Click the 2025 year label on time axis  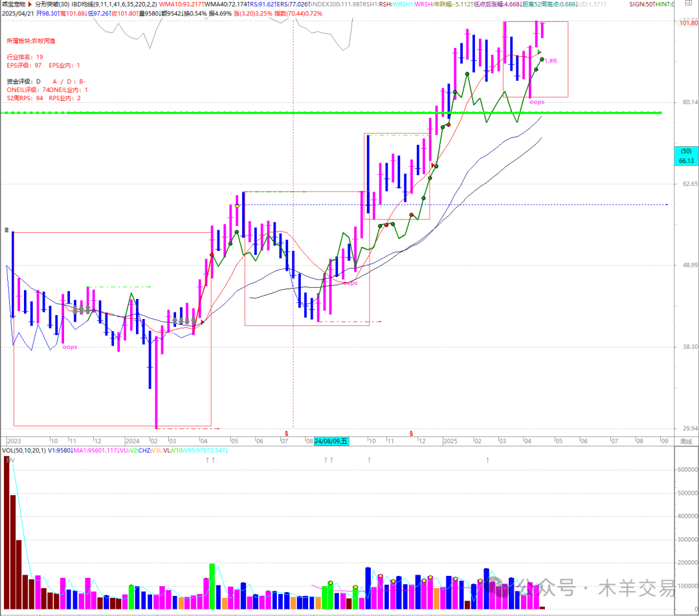point(450,441)
